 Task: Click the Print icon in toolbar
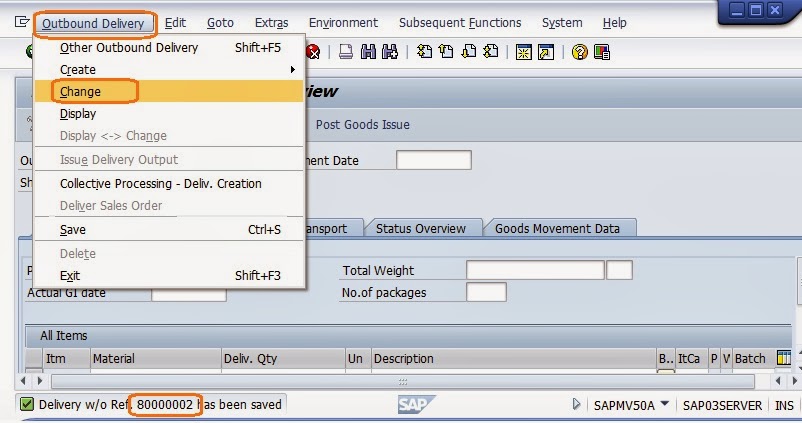coord(346,52)
